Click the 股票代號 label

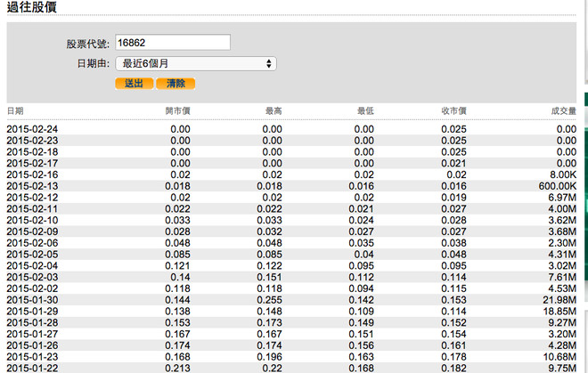(x=87, y=44)
